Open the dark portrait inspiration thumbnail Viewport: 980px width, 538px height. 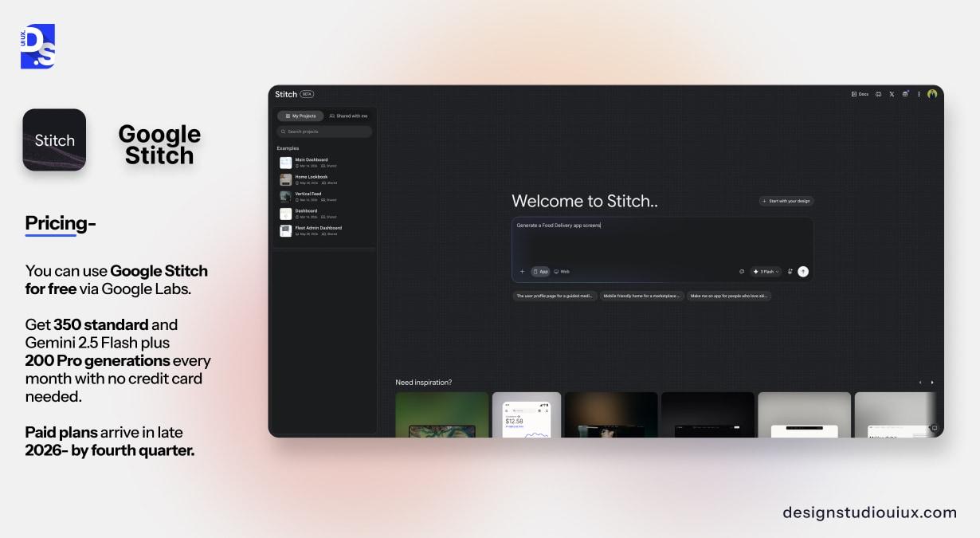point(611,414)
